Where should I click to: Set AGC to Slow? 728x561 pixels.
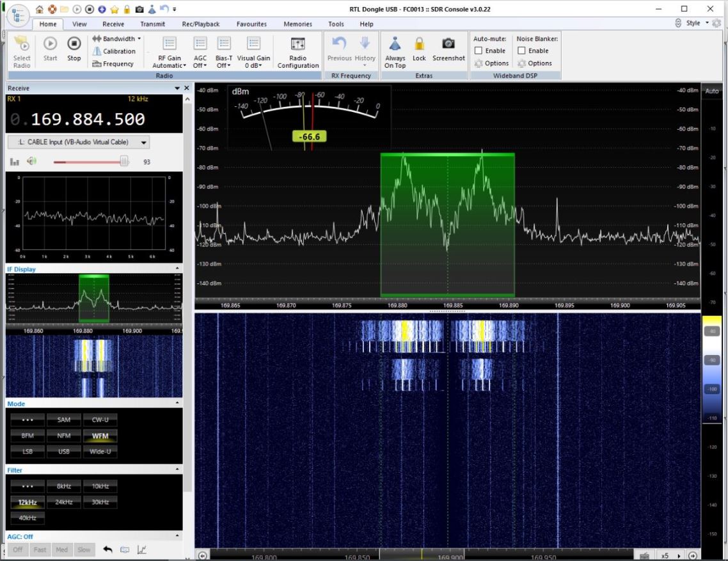click(84, 550)
